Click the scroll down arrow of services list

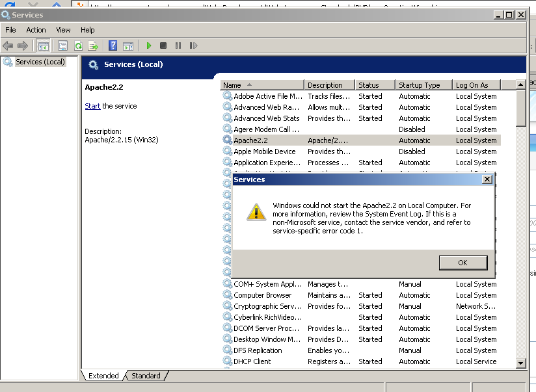[x=520, y=363]
